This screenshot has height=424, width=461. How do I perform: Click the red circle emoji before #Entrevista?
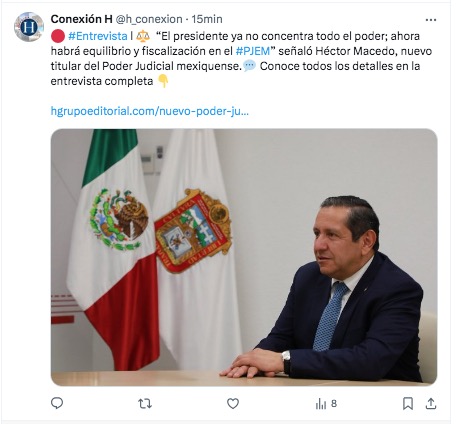coord(58,36)
